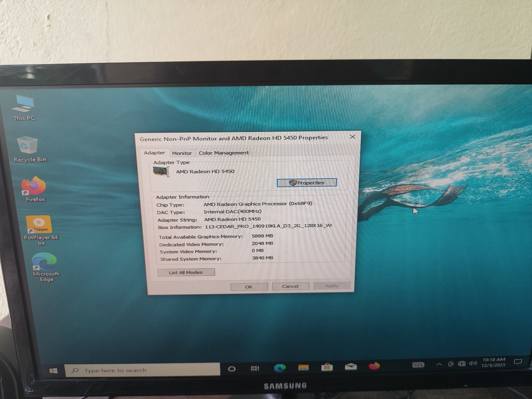Select the Microsoft Edge desktop shortcut
This screenshot has width=532, height=399.
tap(46, 267)
